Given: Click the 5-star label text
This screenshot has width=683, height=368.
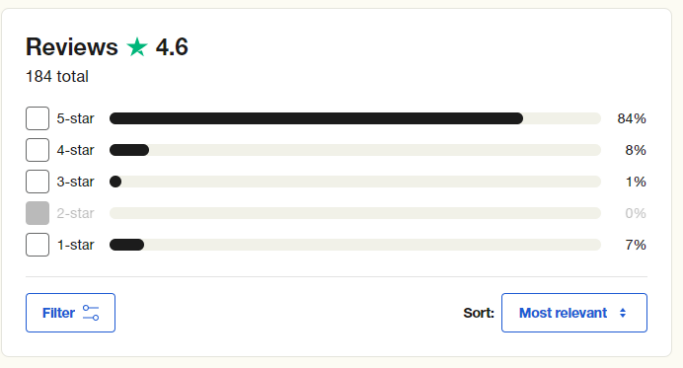Looking at the screenshot, I should [x=75, y=118].
